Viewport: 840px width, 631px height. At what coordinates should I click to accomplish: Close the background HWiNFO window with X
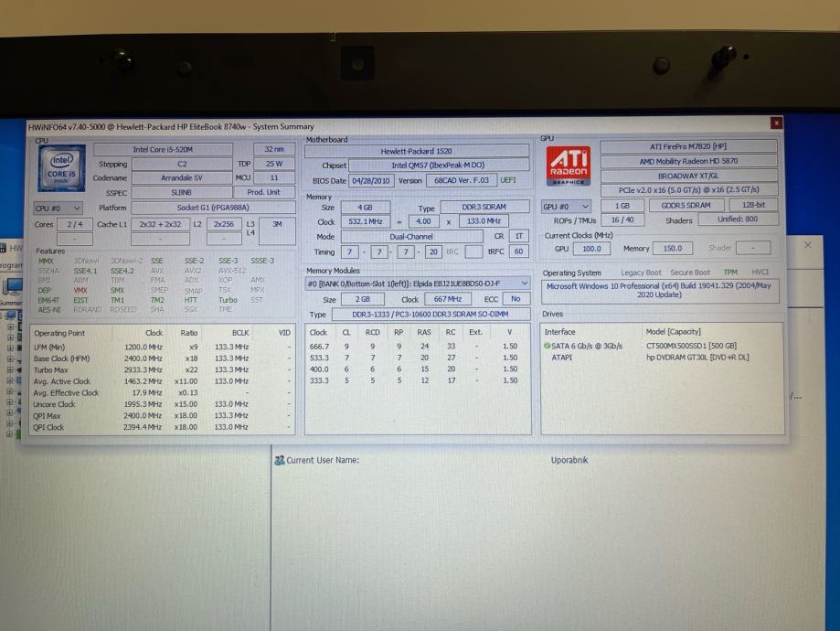point(807,245)
